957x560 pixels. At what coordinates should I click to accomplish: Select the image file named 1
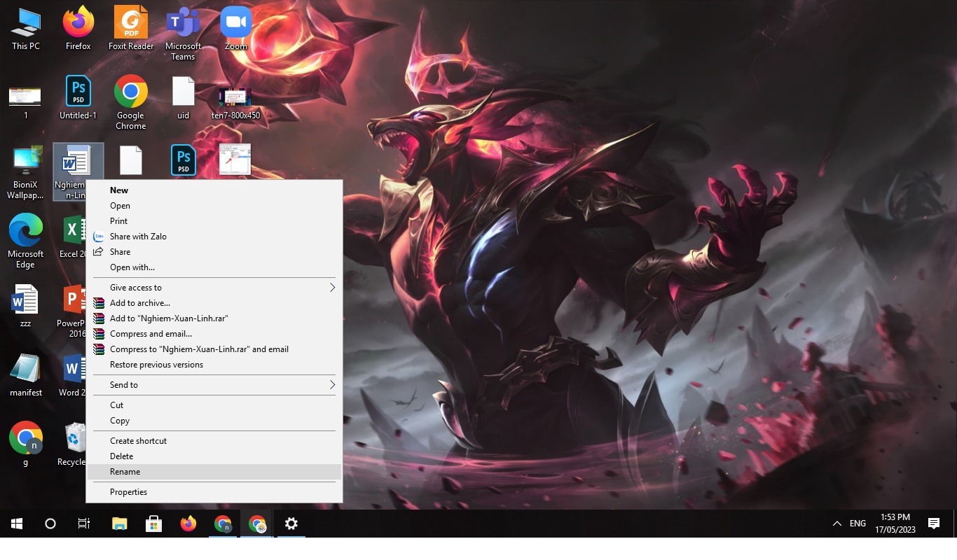click(26, 101)
